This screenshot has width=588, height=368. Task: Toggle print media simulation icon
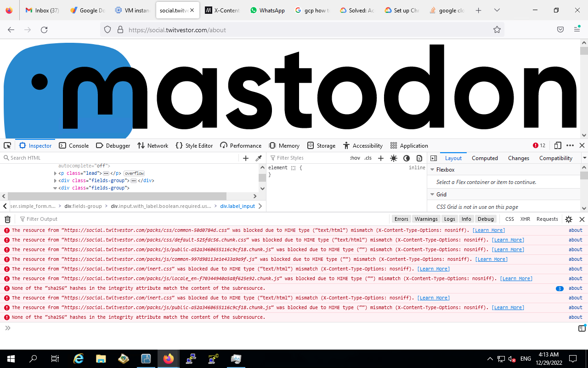click(x=419, y=158)
